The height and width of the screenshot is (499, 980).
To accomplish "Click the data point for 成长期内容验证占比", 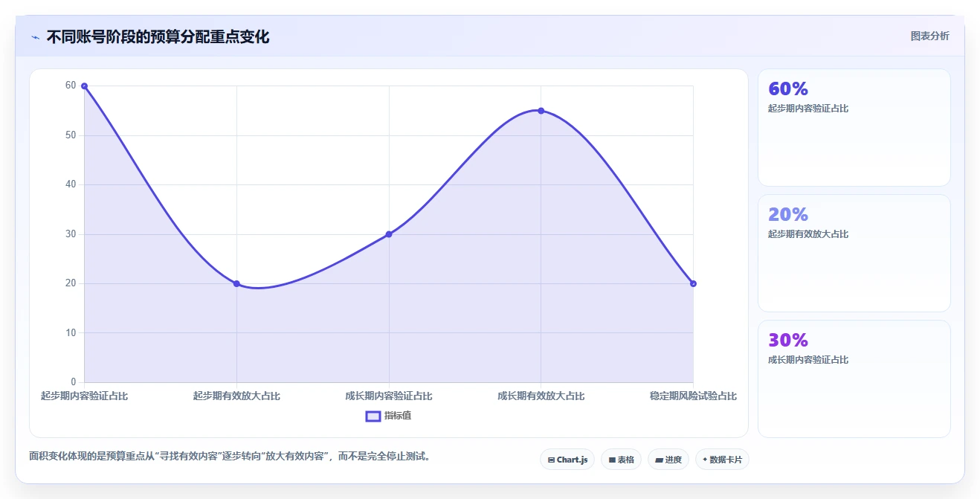I will pos(389,234).
